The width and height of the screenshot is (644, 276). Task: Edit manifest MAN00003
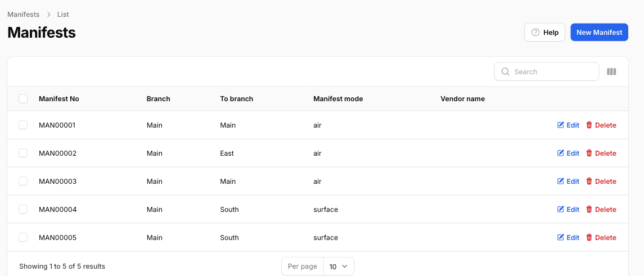[568, 181]
